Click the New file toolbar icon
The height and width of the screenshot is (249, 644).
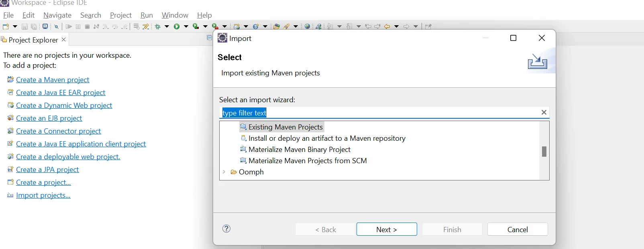pyautogui.click(x=6, y=26)
